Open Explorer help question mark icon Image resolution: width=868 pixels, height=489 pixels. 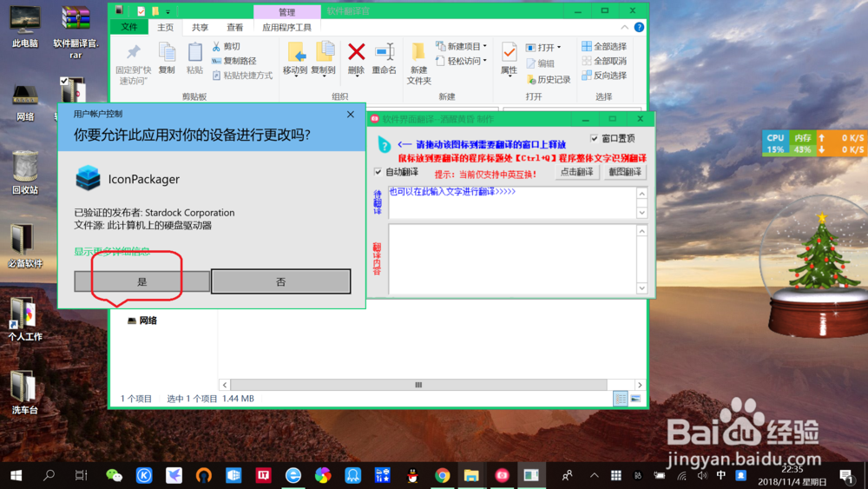click(639, 27)
